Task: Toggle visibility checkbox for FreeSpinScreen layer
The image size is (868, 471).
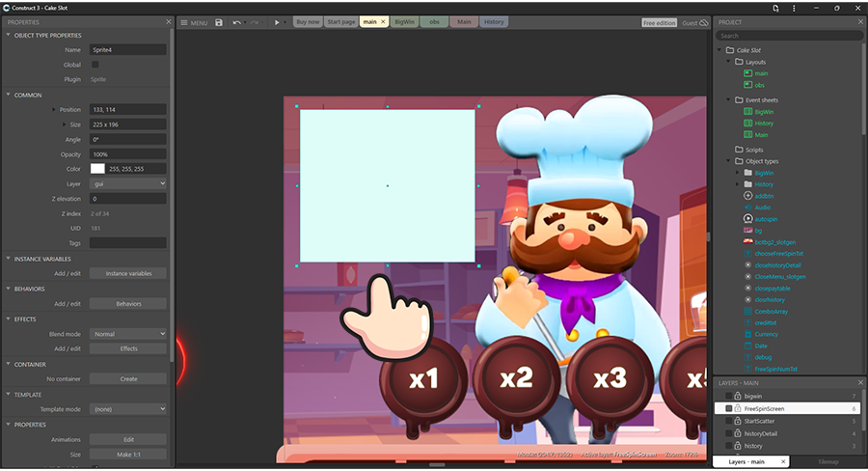Action: tap(728, 408)
